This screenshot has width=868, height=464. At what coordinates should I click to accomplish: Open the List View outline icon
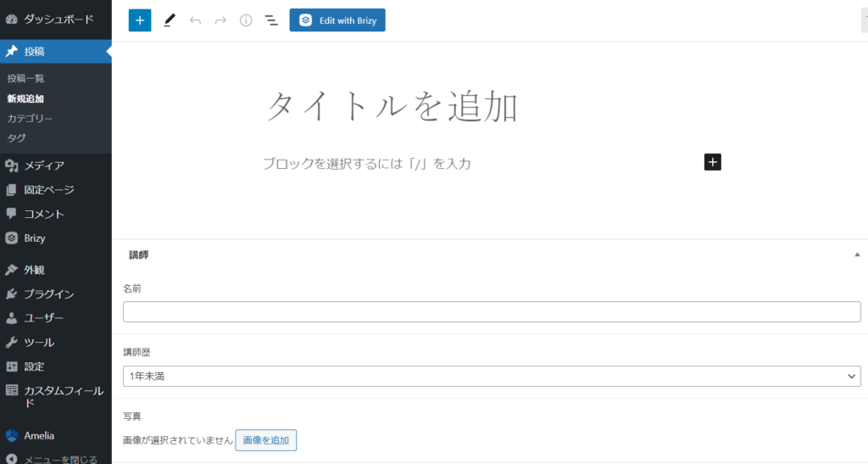click(271, 20)
